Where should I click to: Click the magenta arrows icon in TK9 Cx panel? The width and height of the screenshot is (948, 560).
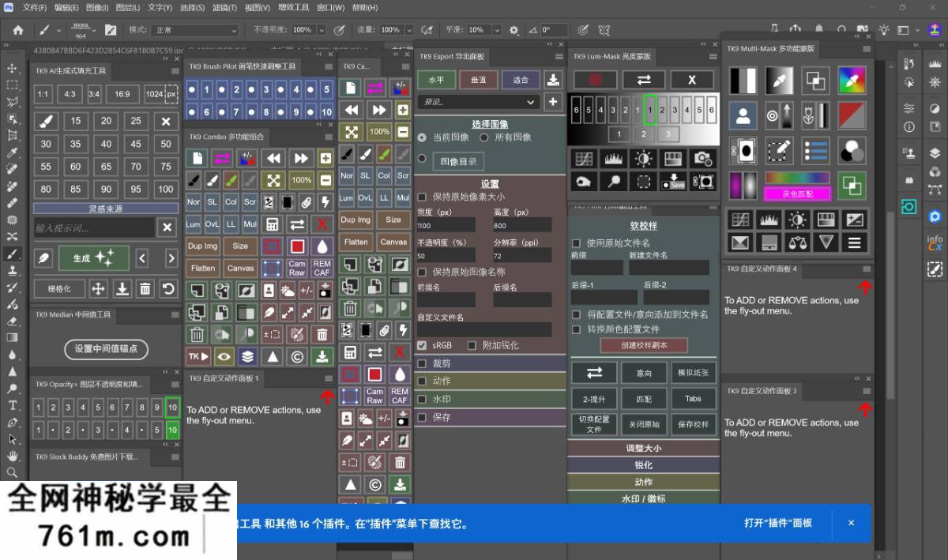(x=375, y=88)
